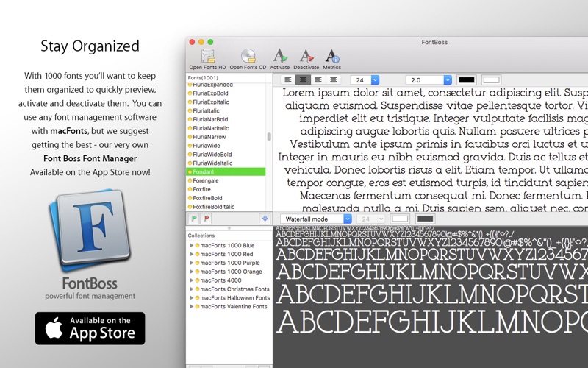Image resolution: width=588 pixels, height=368 pixels.
Task: Align preview text left
Action: coord(288,79)
